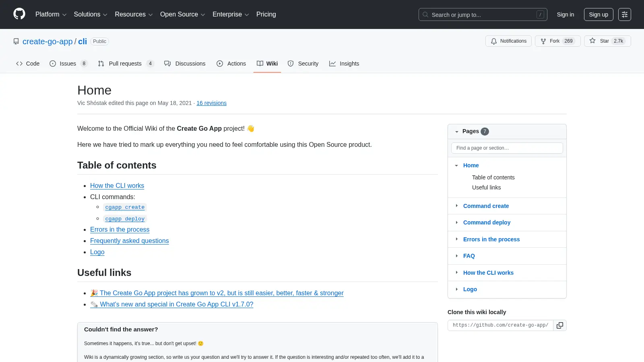Click the Sign in link
Image resolution: width=644 pixels, height=362 pixels.
coord(566,14)
